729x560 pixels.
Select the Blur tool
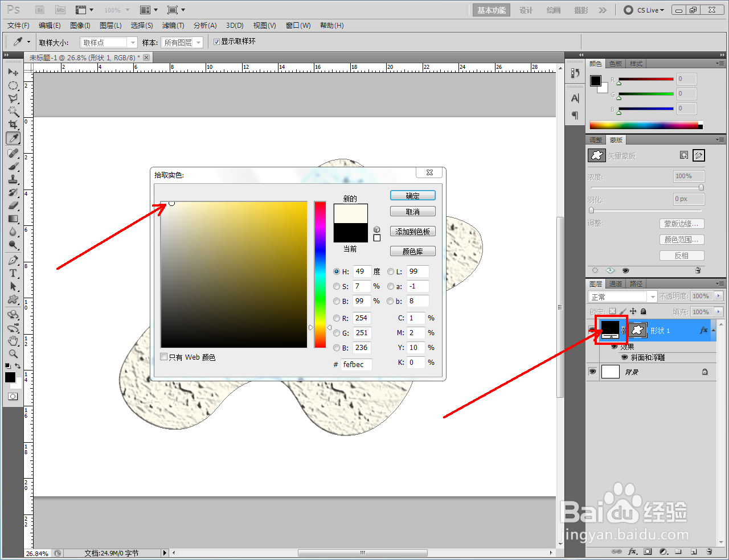tap(13, 232)
